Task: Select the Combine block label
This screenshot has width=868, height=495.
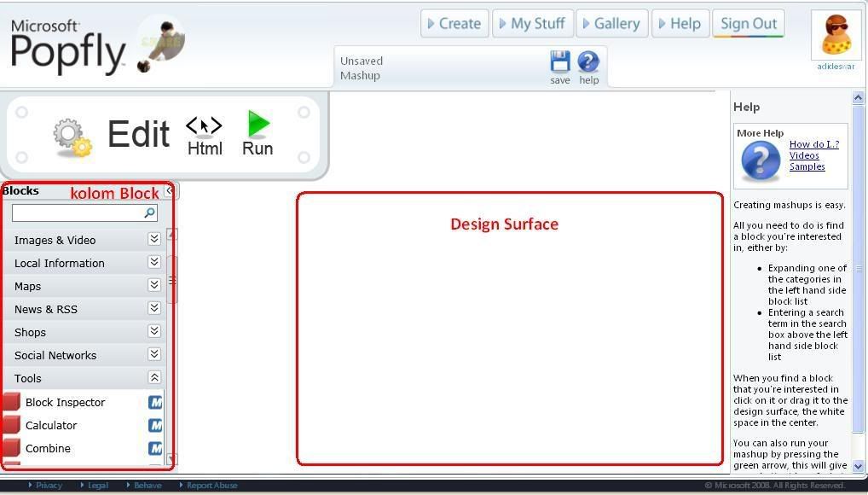Action: point(48,448)
